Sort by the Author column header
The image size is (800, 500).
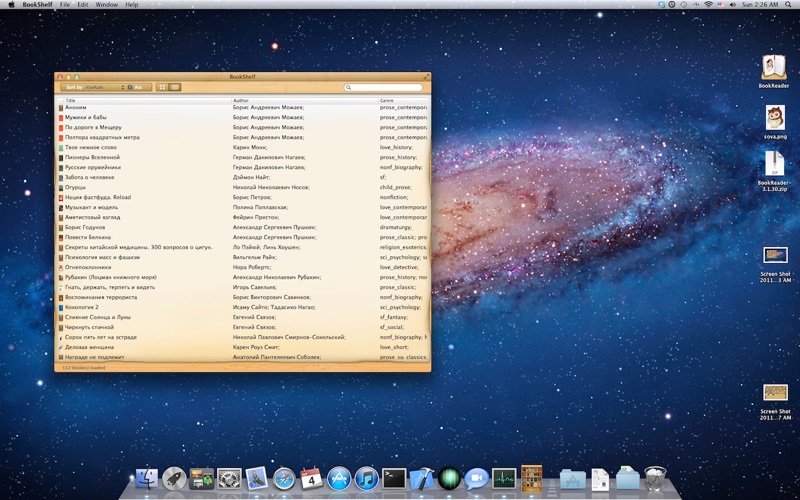coord(300,101)
